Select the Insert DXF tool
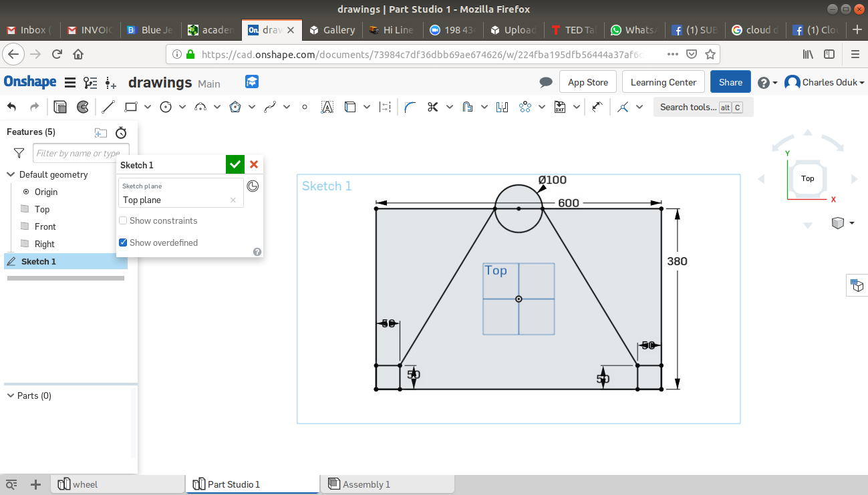 tap(560, 107)
